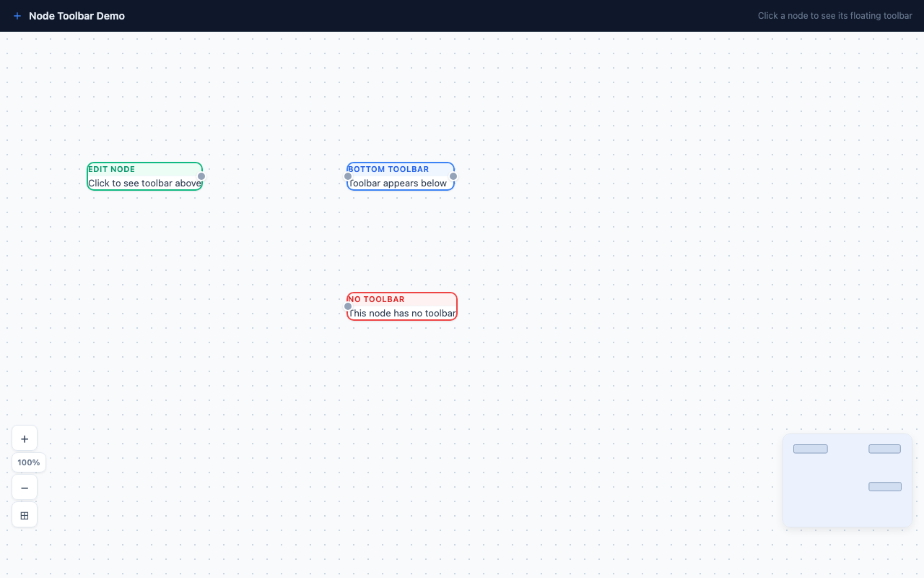Zoom in with the plus control
924x578 pixels.
click(25, 439)
